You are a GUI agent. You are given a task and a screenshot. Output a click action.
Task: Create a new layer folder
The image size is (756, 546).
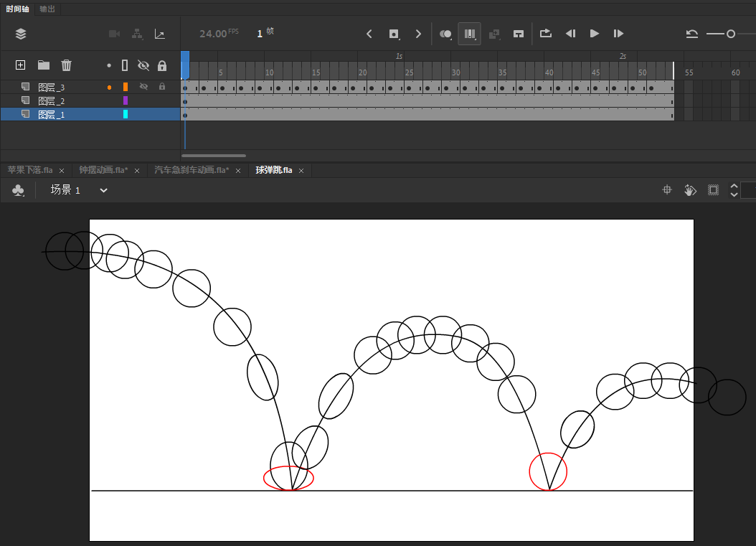(x=44, y=65)
